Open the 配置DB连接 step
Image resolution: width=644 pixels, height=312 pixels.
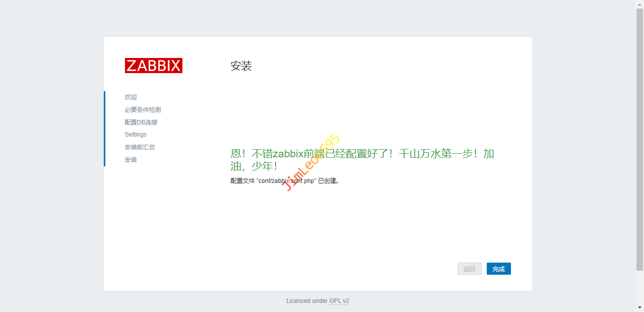(x=141, y=122)
